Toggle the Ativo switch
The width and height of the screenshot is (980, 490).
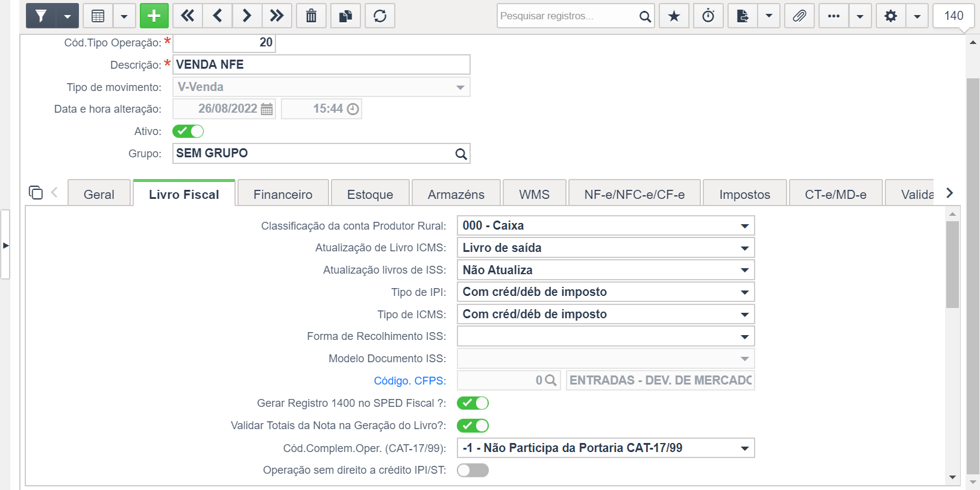188,131
